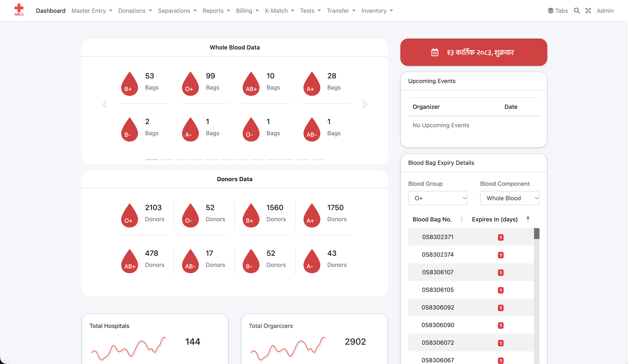The image size is (628, 364).
Task: Click blood bag number 0S8302371
Action: click(x=438, y=237)
